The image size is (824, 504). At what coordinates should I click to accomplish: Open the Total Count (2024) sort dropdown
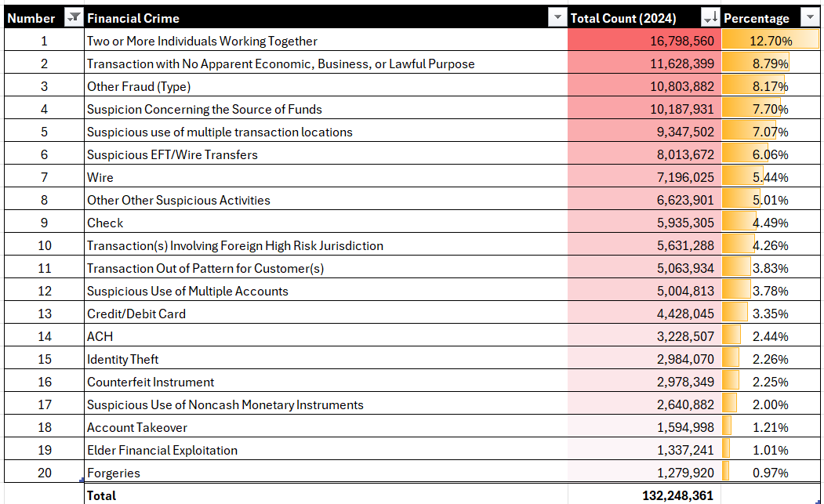click(710, 18)
